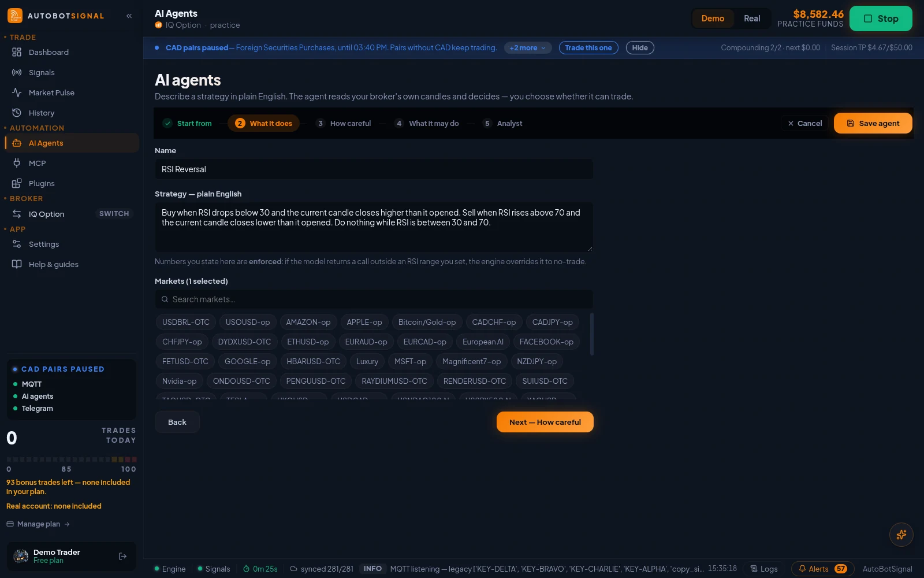
Task: Open the sparkle assistant floating icon
Action: tap(901, 535)
